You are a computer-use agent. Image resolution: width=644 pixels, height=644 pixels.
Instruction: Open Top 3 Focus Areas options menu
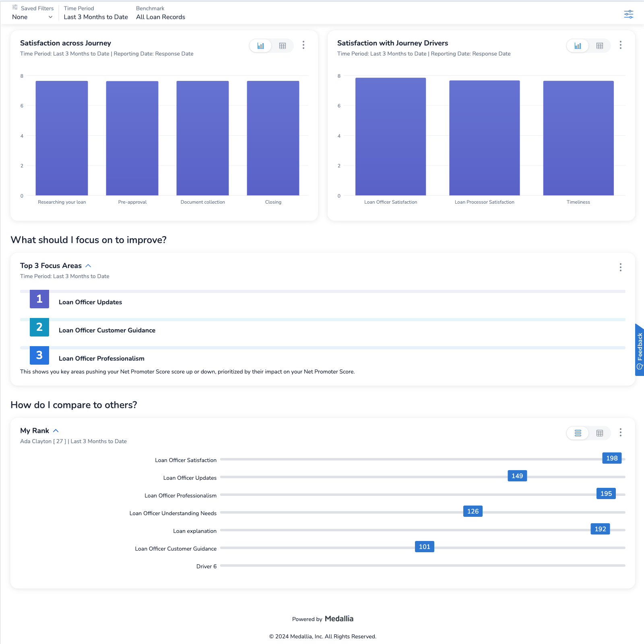(620, 267)
